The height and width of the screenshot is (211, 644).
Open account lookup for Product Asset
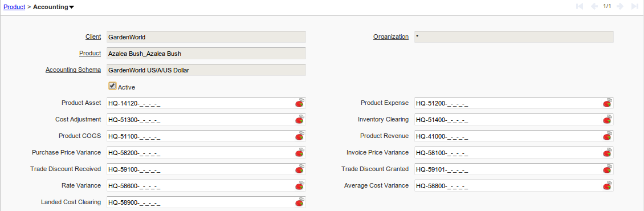coord(300,103)
